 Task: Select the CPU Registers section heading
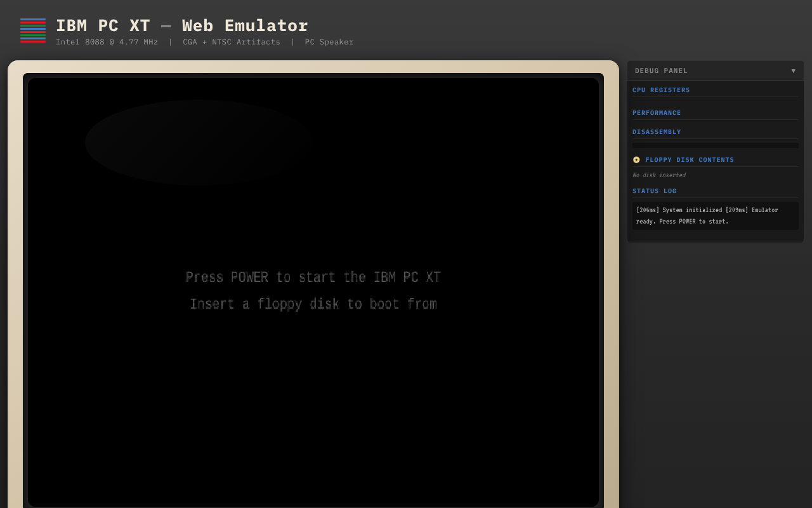(661, 90)
